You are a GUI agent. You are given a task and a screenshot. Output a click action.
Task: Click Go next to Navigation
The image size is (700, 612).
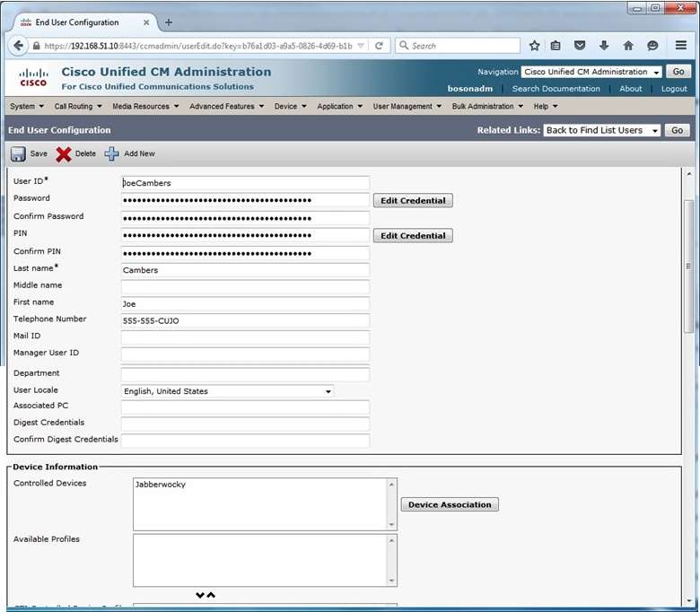tap(678, 72)
